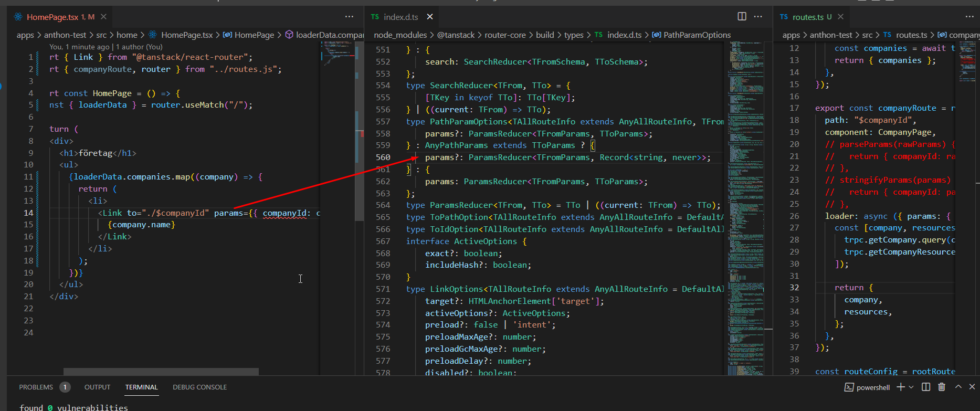
Task: Open the terminal launch profile dropdown
Action: tap(911, 387)
